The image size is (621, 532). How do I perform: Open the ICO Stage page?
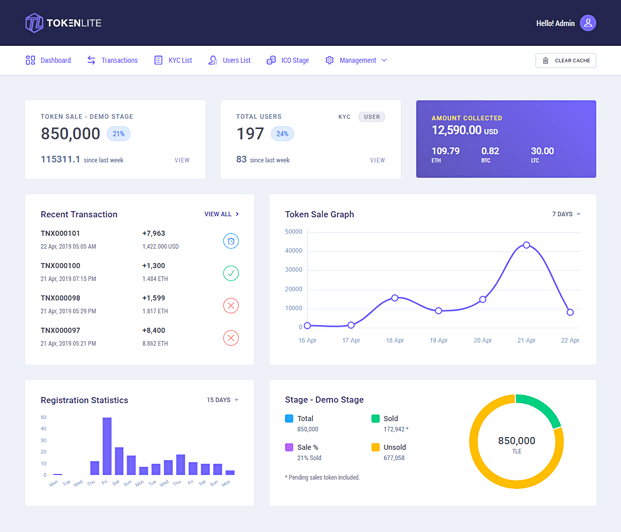(288, 60)
